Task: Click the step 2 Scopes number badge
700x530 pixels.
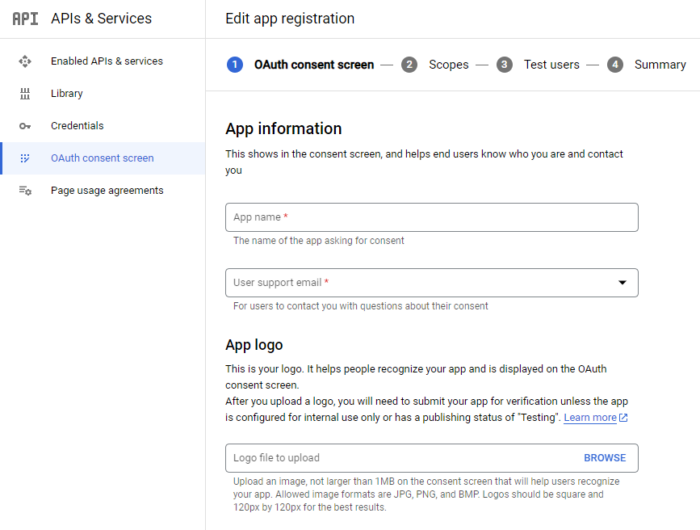Action: tap(409, 65)
